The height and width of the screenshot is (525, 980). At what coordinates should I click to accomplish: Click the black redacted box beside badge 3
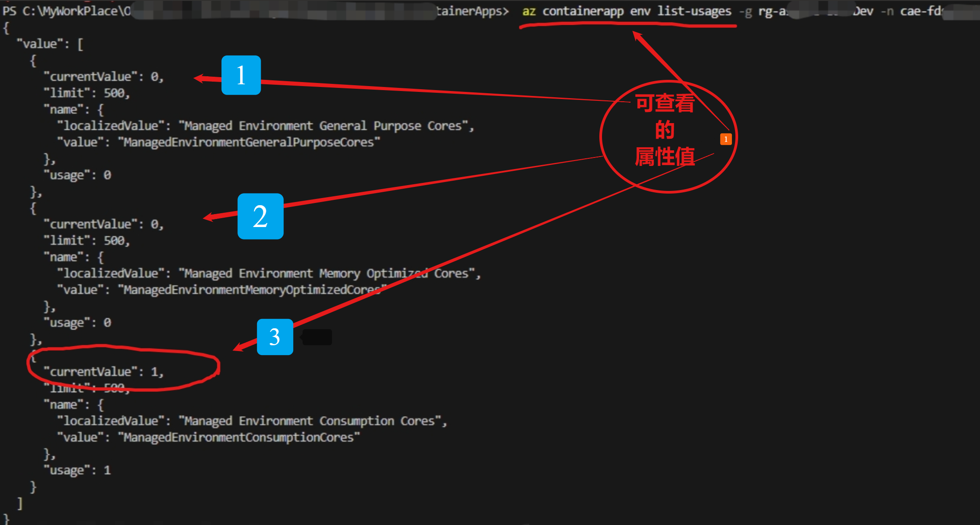tap(317, 337)
